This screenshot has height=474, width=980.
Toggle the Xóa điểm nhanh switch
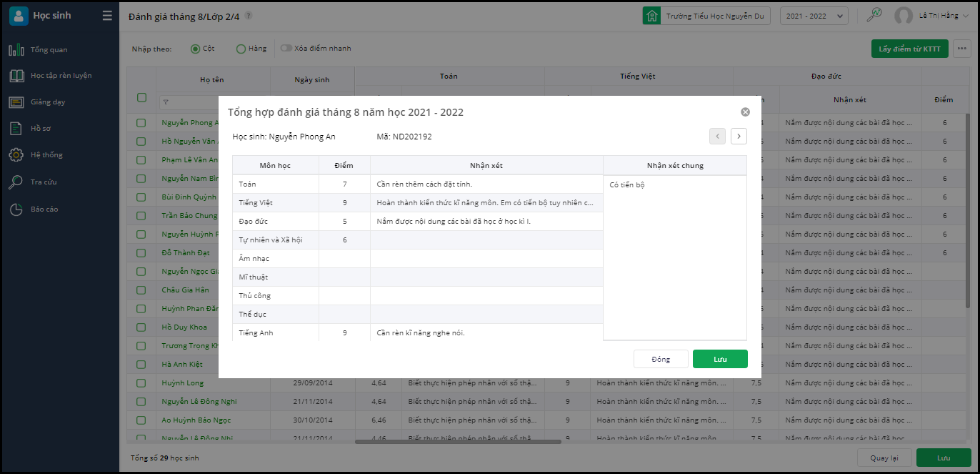coord(286,49)
